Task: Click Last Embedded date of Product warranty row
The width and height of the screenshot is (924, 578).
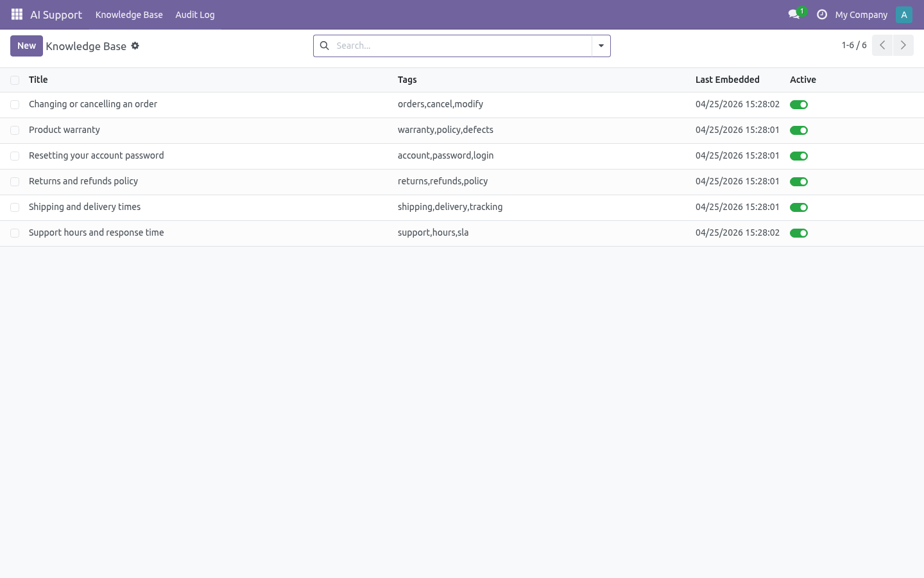Action: coord(737,130)
